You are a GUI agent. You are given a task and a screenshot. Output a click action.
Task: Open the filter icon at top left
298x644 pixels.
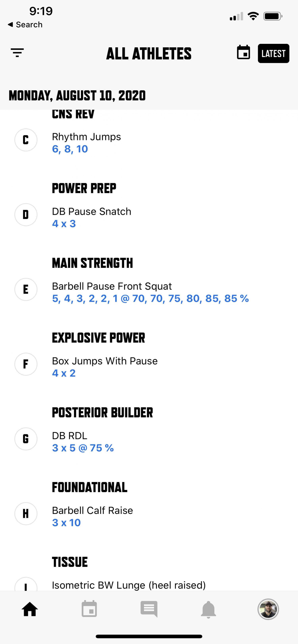[x=17, y=53]
